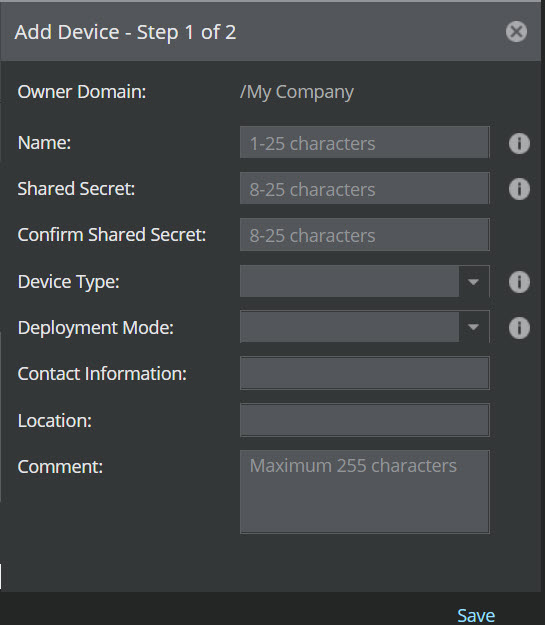
Task: Click the Comment text area
Action: (364, 492)
